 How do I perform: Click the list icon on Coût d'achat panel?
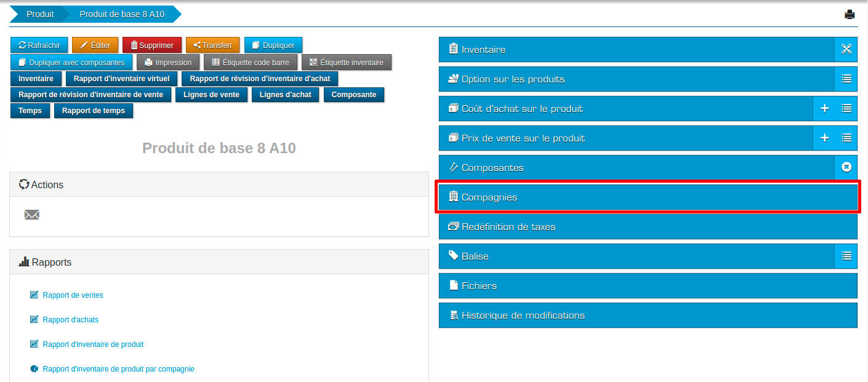[x=846, y=108]
